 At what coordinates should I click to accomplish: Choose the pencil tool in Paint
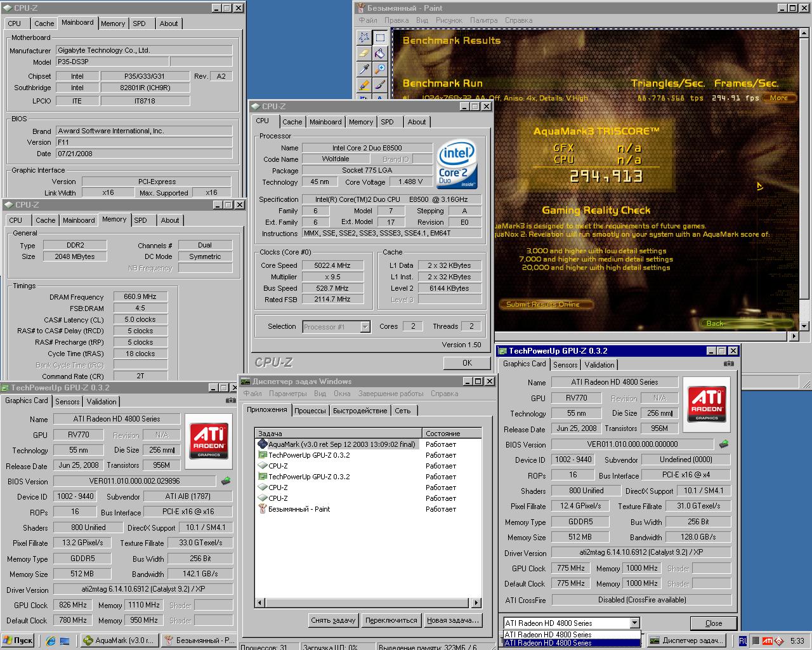tap(364, 85)
